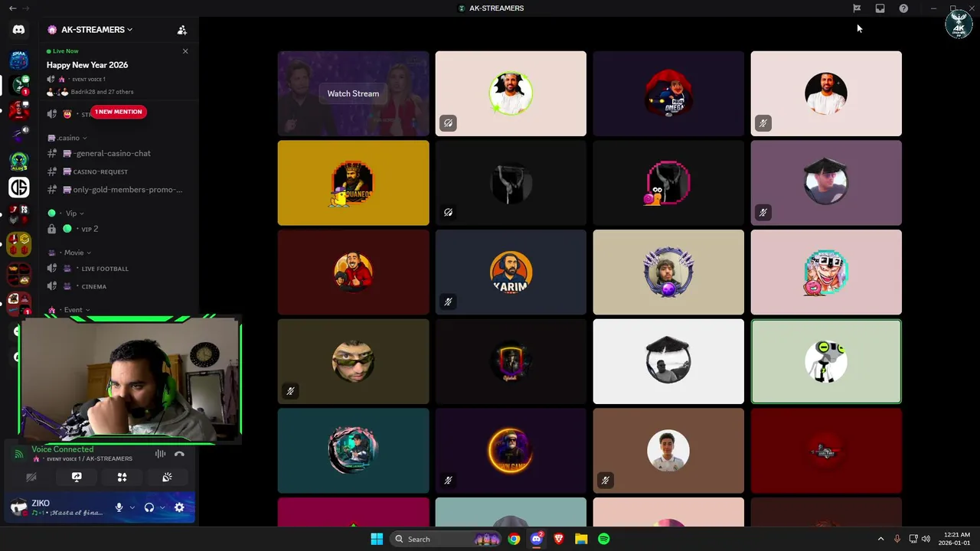Open noise suppression waveform icon
Image resolution: width=980 pixels, height=551 pixels.
(160, 454)
